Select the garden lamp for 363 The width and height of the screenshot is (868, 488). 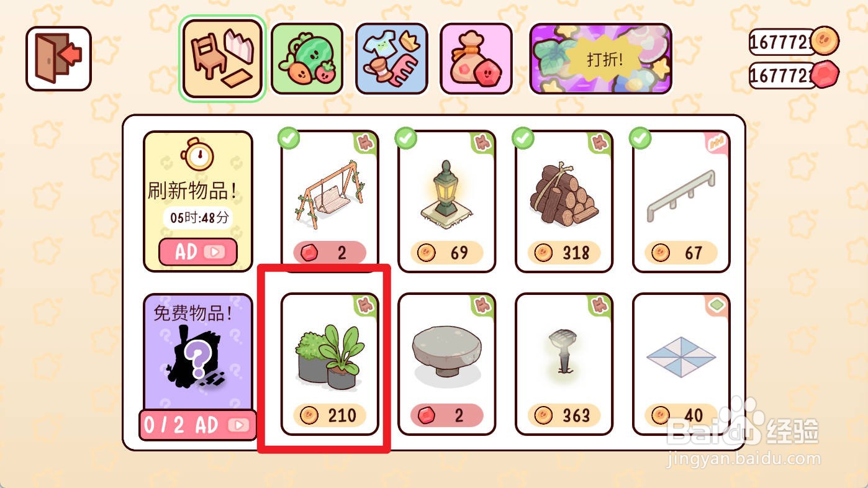(564, 364)
